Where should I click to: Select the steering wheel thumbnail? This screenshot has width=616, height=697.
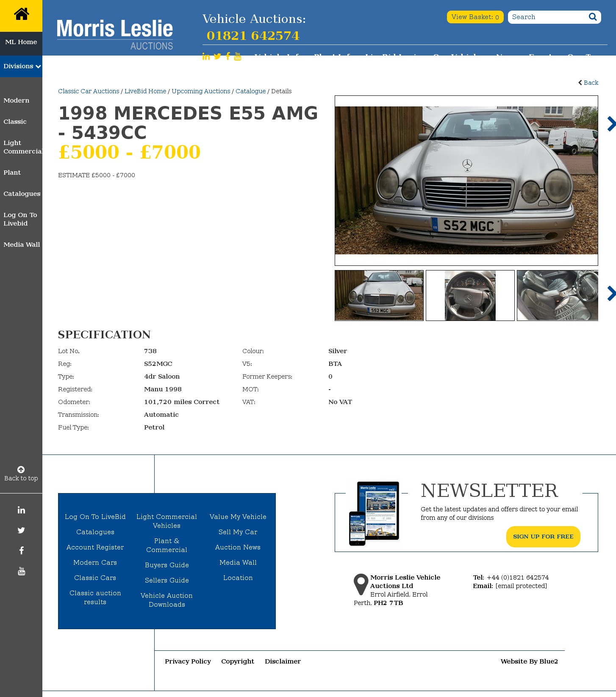coord(470,296)
